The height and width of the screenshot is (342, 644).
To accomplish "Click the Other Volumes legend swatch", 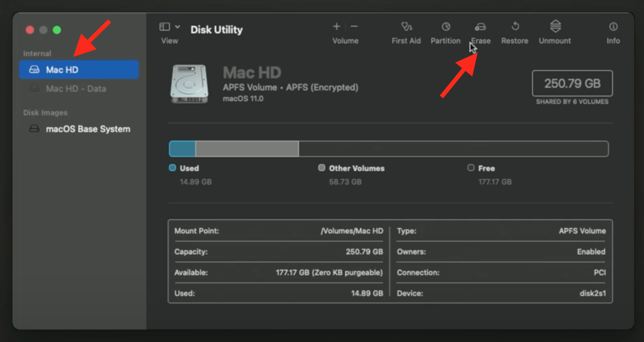I will pos(322,168).
